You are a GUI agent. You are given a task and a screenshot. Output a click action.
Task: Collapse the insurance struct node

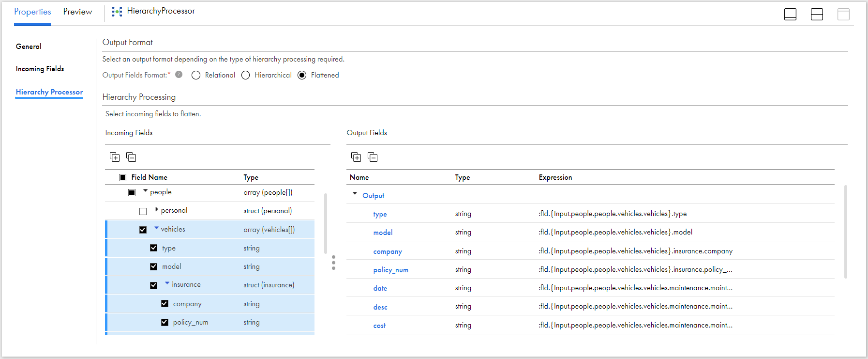point(167,283)
